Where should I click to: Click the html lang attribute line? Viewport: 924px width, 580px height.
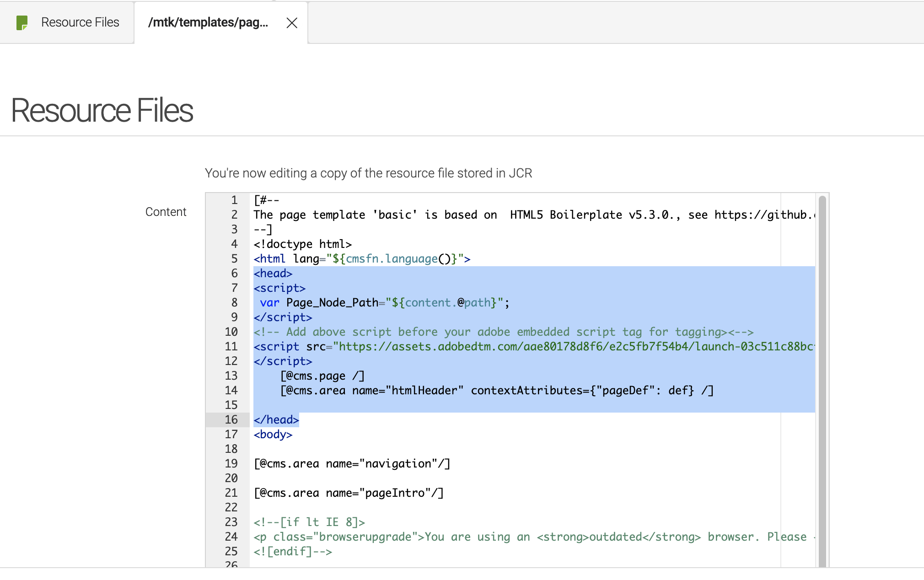362,258
